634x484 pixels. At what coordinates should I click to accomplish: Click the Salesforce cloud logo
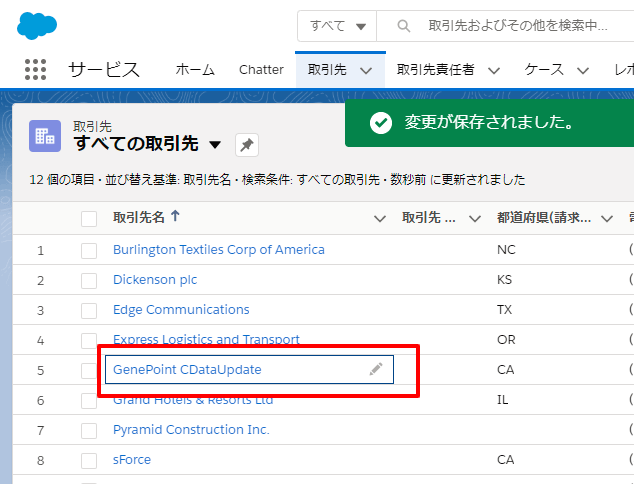37,25
